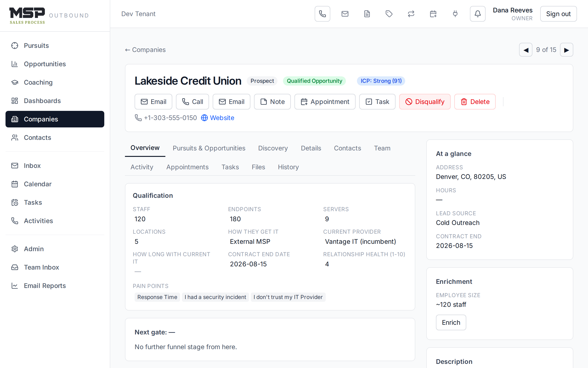Add a Note to the company
The image size is (588, 368).
272,102
